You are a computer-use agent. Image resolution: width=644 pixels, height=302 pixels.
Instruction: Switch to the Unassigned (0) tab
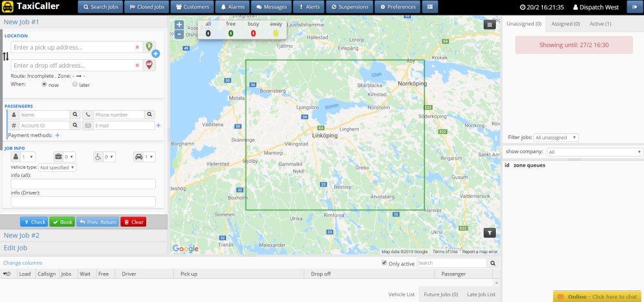[x=524, y=24]
